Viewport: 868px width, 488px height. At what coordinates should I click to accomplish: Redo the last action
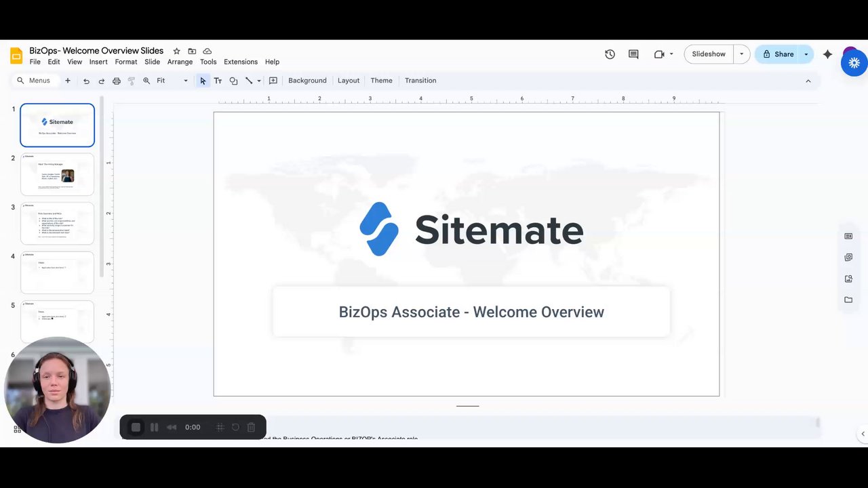pyautogui.click(x=101, y=81)
